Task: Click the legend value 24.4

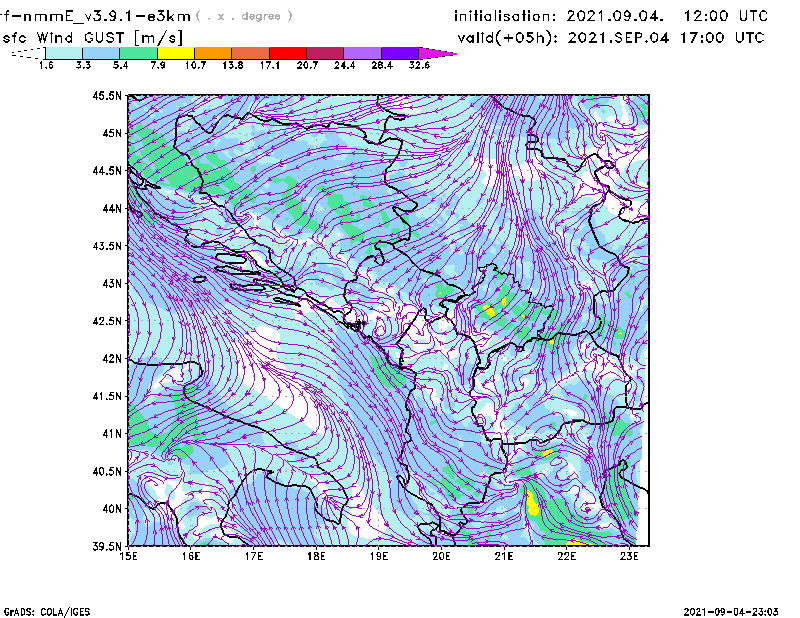Action: pyautogui.click(x=344, y=65)
